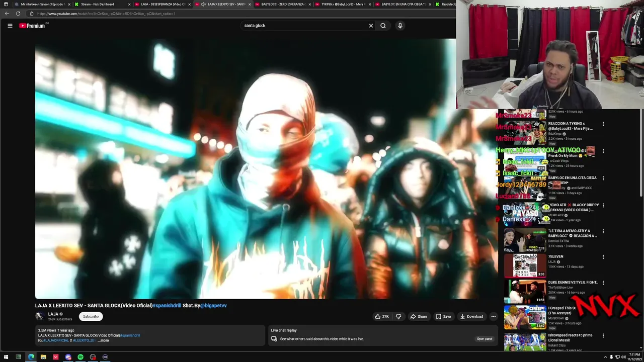Like the video showing 27K likes
This screenshot has width=644, height=362.
(381, 316)
